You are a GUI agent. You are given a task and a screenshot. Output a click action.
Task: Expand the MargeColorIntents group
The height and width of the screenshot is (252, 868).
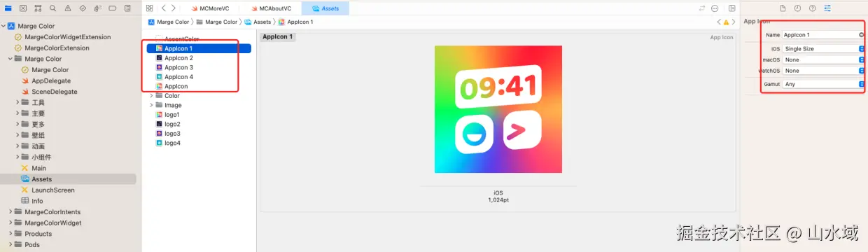pyautogui.click(x=10, y=212)
